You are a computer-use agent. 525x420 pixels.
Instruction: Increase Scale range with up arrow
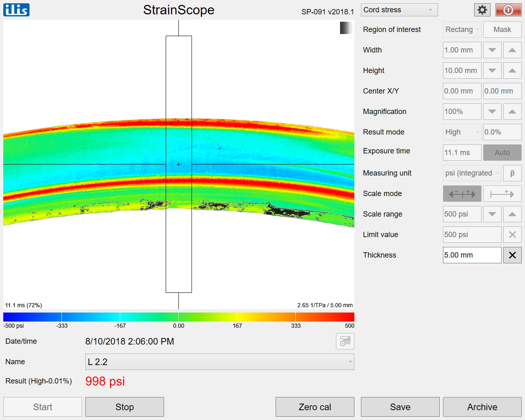pos(512,214)
